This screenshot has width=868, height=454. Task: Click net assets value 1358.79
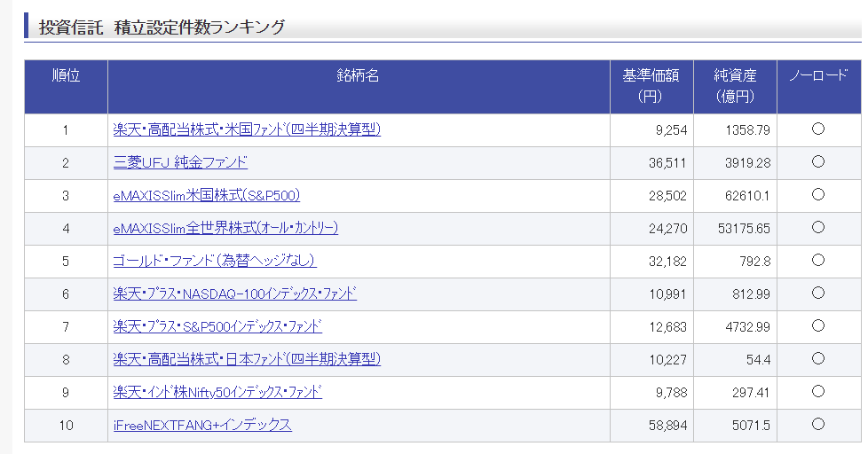[747, 130]
